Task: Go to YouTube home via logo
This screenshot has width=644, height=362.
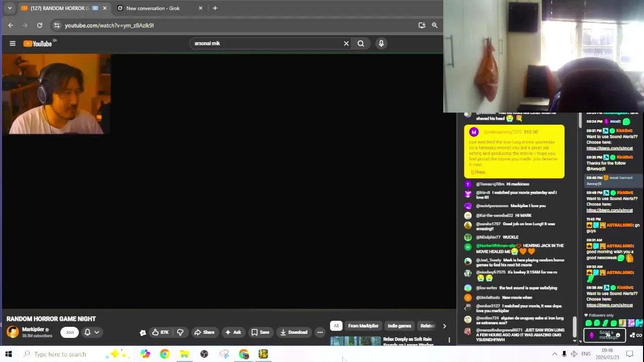Action: 38,43
